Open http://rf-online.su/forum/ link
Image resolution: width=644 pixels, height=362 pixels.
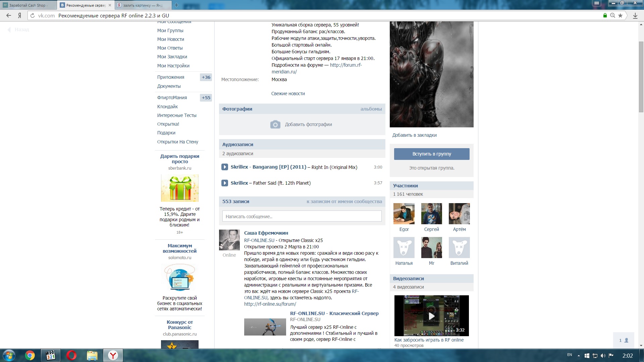click(x=270, y=304)
